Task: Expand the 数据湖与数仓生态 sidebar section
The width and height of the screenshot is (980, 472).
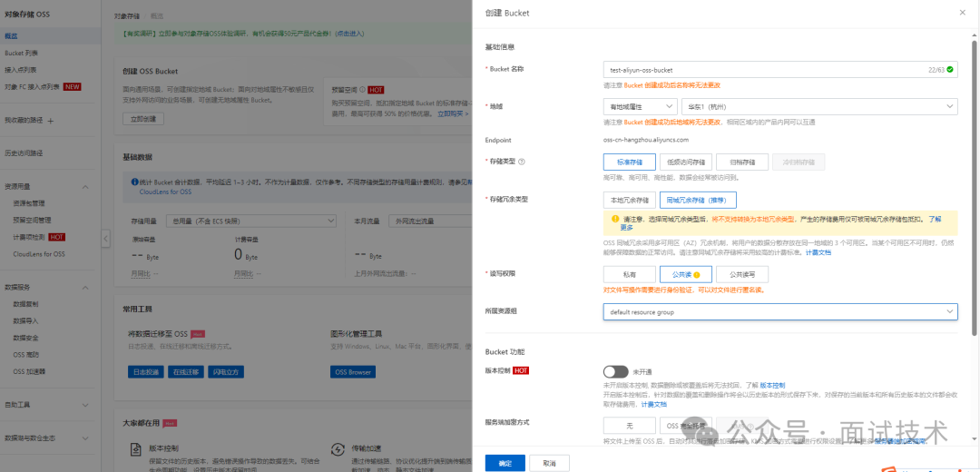Action: coord(85,438)
